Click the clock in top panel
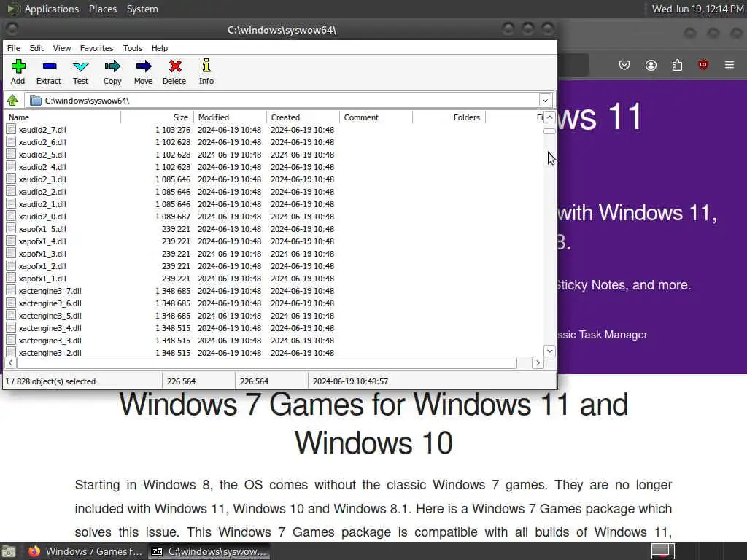 (x=697, y=9)
